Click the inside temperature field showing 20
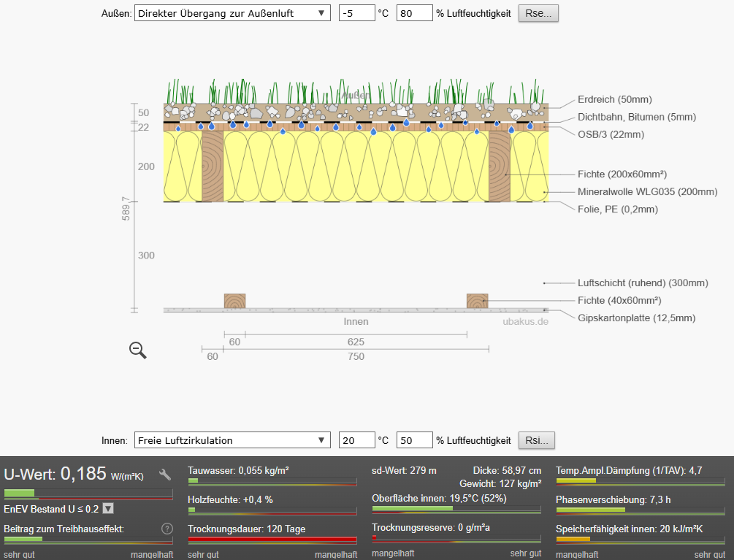Image resolution: width=734 pixels, height=560 pixels. (x=356, y=440)
